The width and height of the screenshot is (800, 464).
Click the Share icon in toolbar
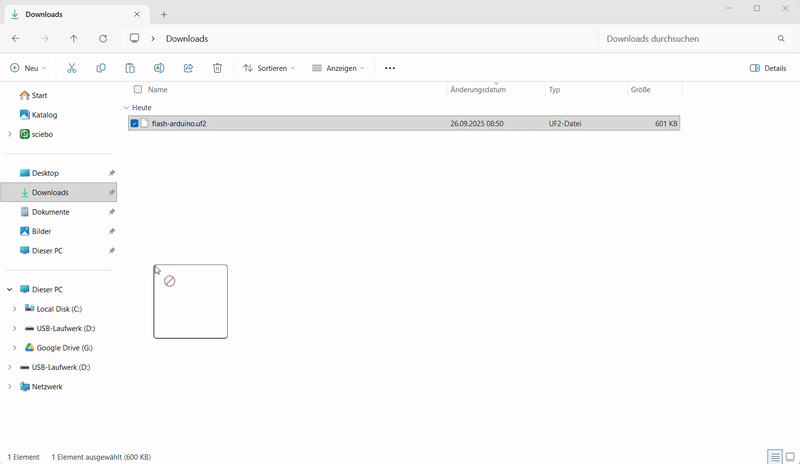(x=188, y=68)
